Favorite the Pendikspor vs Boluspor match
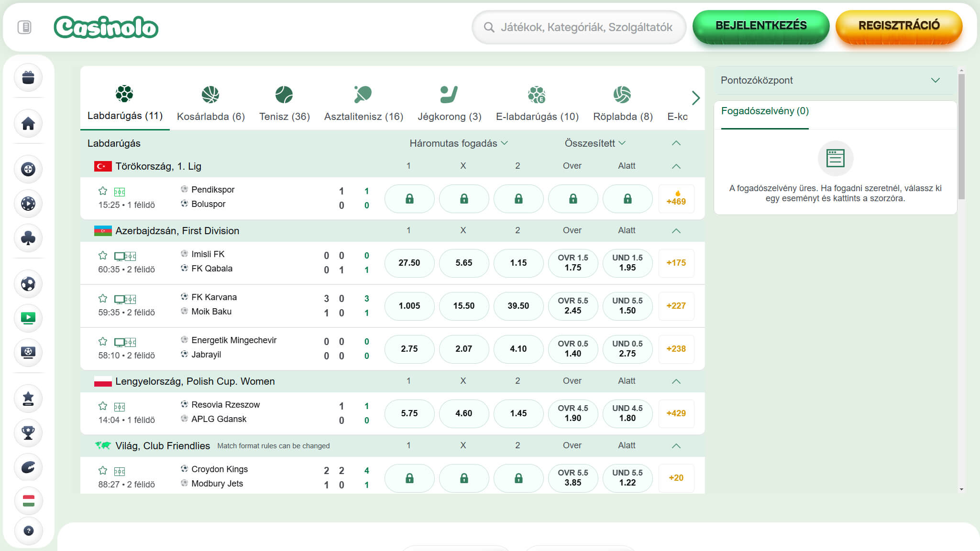Screen dimensions: 980x551 [x=103, y=191]
